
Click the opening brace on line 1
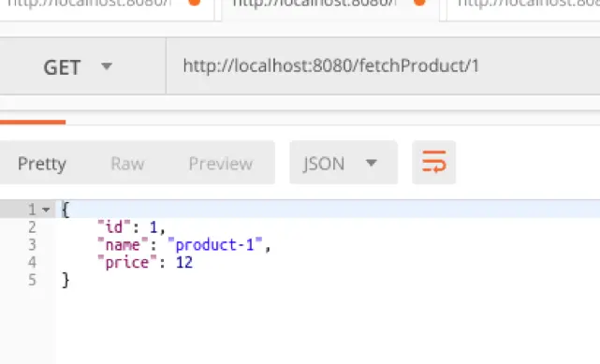click(66, 210)
